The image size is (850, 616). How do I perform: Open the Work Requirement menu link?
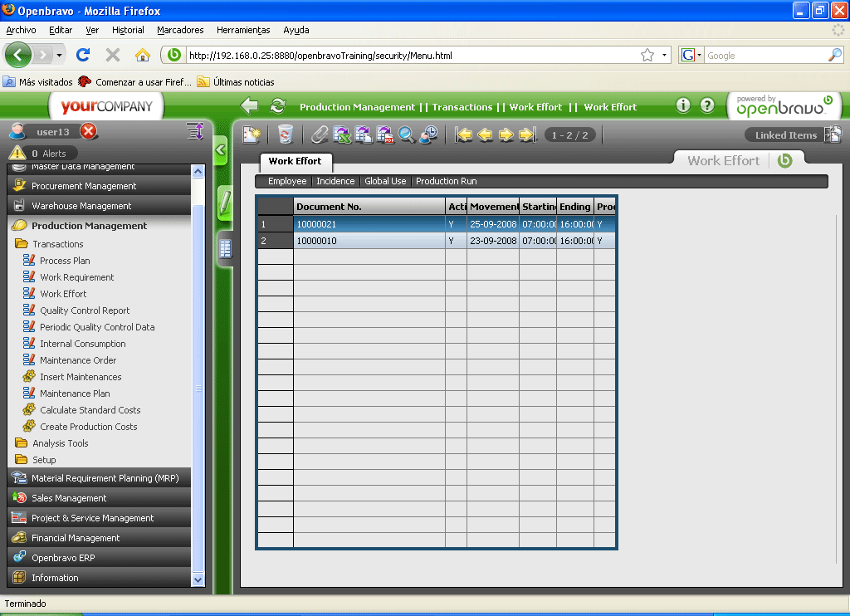click(x=76, y=277)
